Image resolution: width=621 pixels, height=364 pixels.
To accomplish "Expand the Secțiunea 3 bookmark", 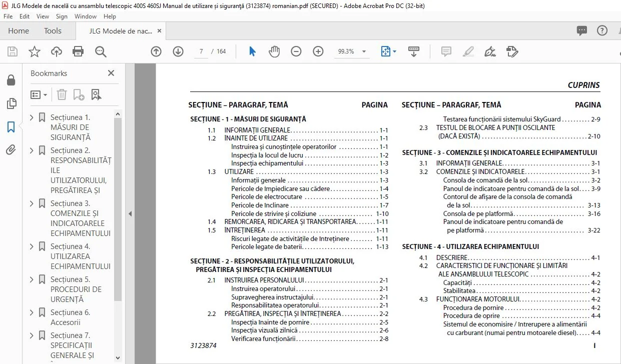I will (x=32, y=203).
